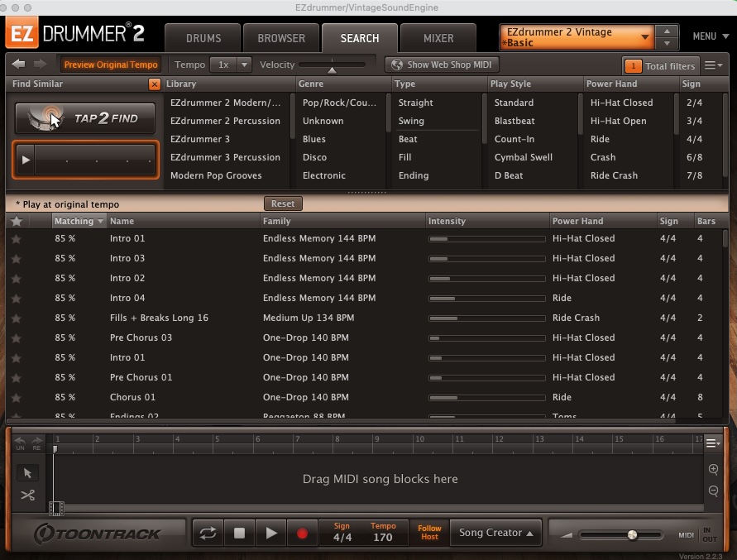Click the master volume slider knob
The height and width of the screenshot is (560, 737).
tap(632, 535)
